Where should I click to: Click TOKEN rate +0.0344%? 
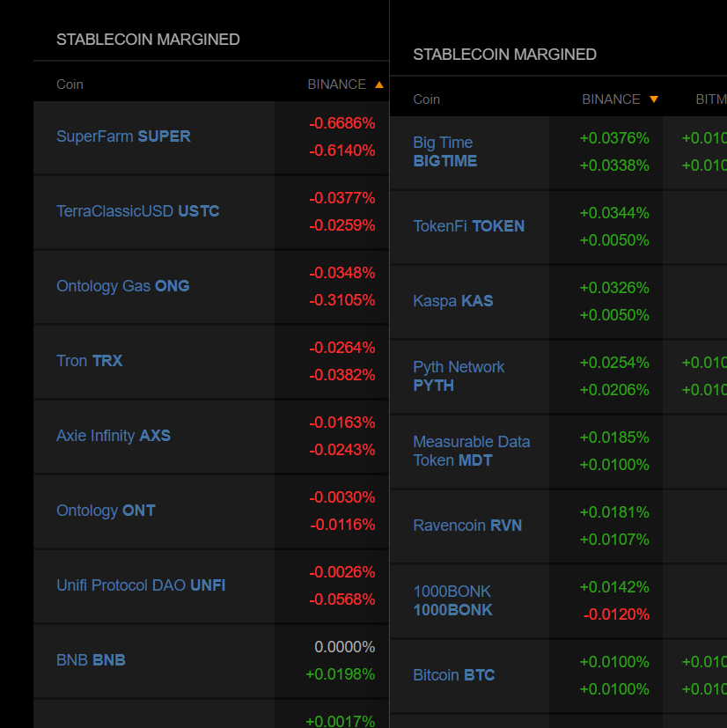[614, 213]
